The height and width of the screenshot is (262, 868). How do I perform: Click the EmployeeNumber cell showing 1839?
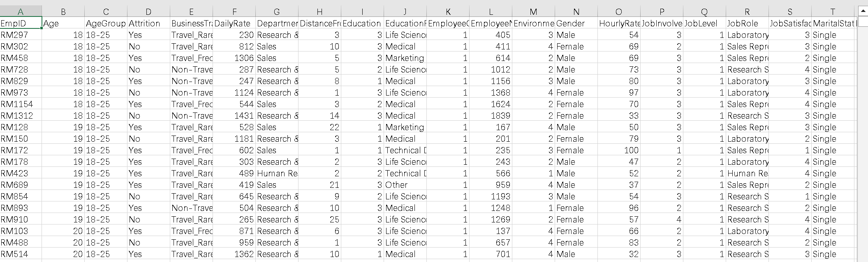pyautogui.click(x=491, y=116)
